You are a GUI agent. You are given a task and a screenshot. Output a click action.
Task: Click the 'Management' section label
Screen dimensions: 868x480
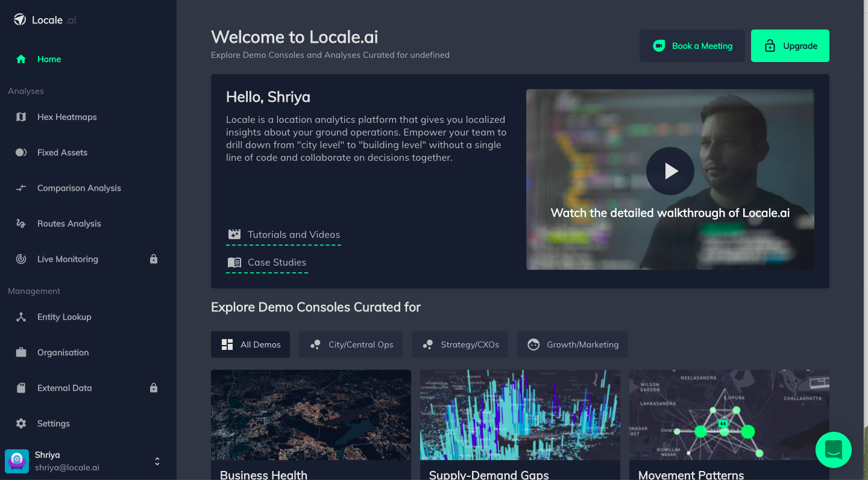34,291
